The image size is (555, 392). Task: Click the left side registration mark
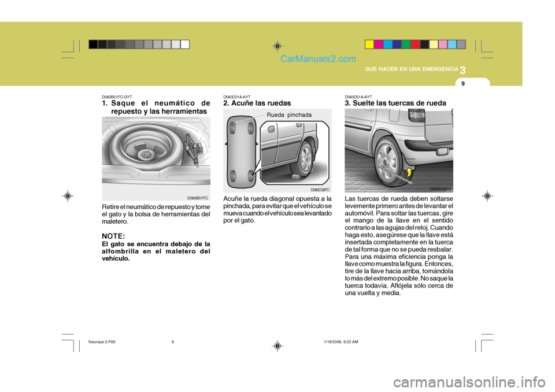click(68, 196)
